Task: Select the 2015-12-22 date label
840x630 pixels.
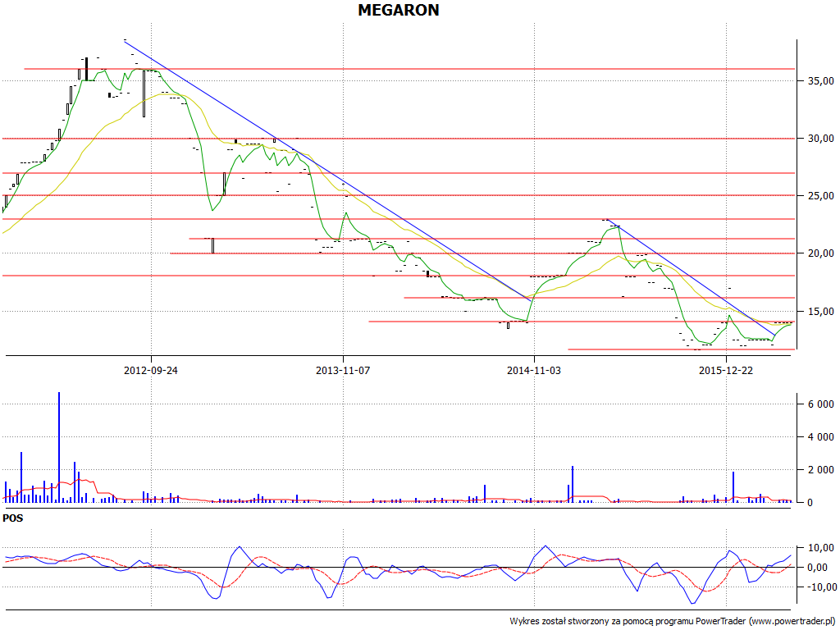Action: click(726, 370)
